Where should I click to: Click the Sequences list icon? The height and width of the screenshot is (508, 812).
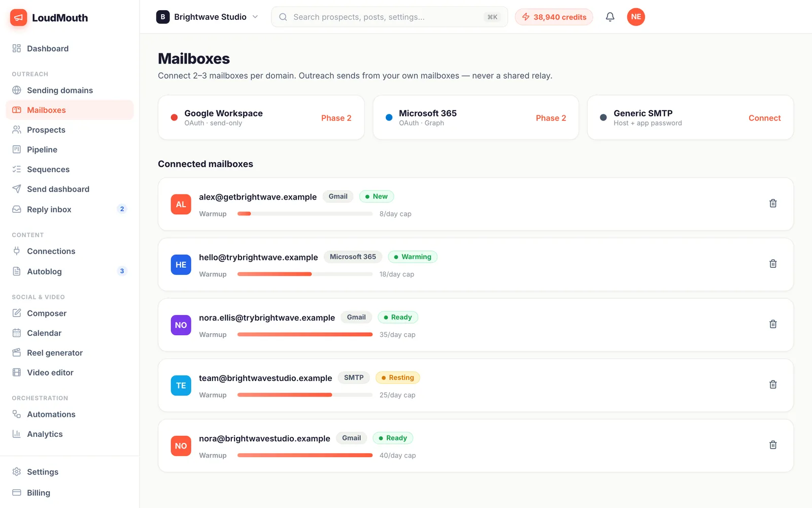click(x=17, y=169)
